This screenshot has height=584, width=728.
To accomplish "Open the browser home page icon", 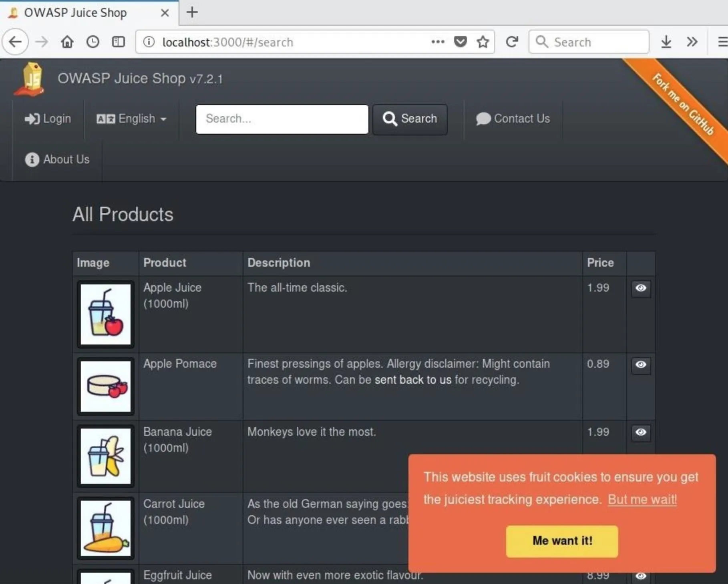I will coord(67,42).
